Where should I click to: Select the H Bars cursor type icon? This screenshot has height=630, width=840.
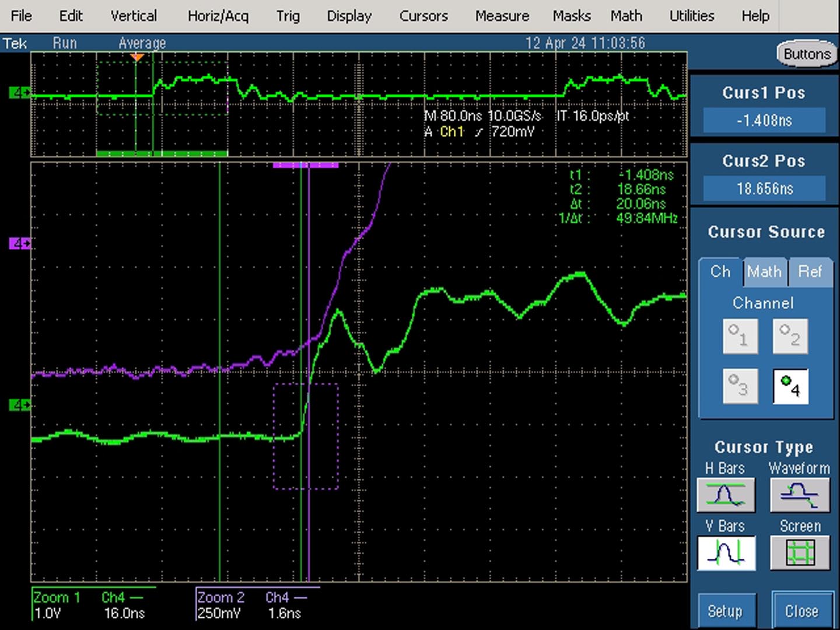pos(726,495)
